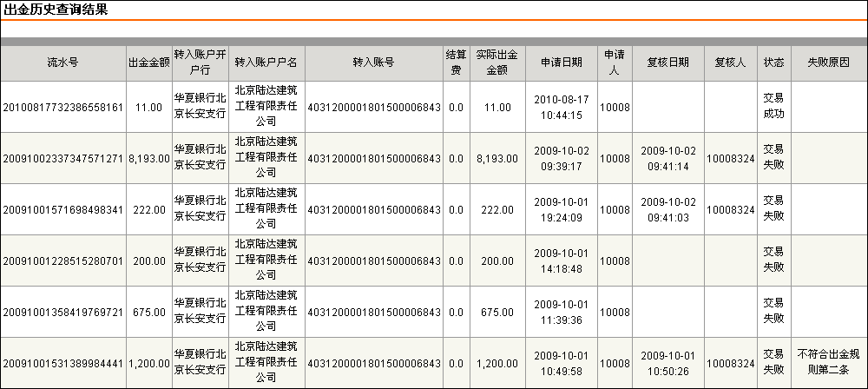The width and height of the screenshot is (868, 389).
Task: Select serial number 20091001228515280701
Action: 63,261
